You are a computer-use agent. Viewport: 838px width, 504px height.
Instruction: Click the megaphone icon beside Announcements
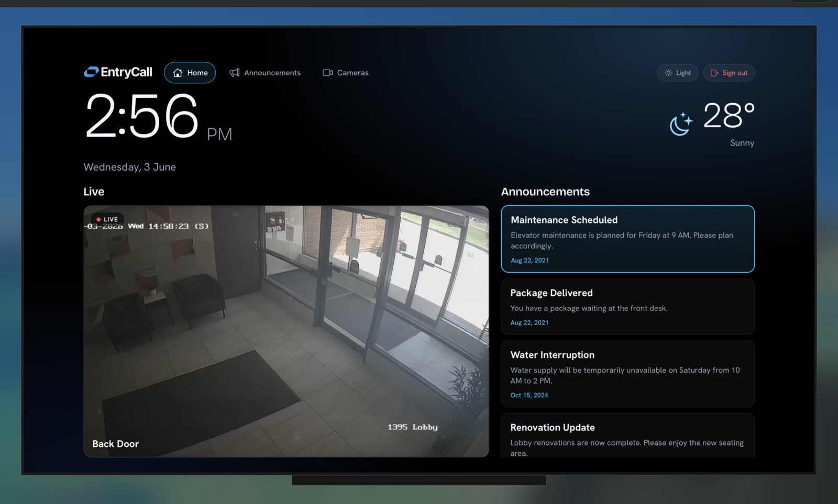tap(235, 73)
